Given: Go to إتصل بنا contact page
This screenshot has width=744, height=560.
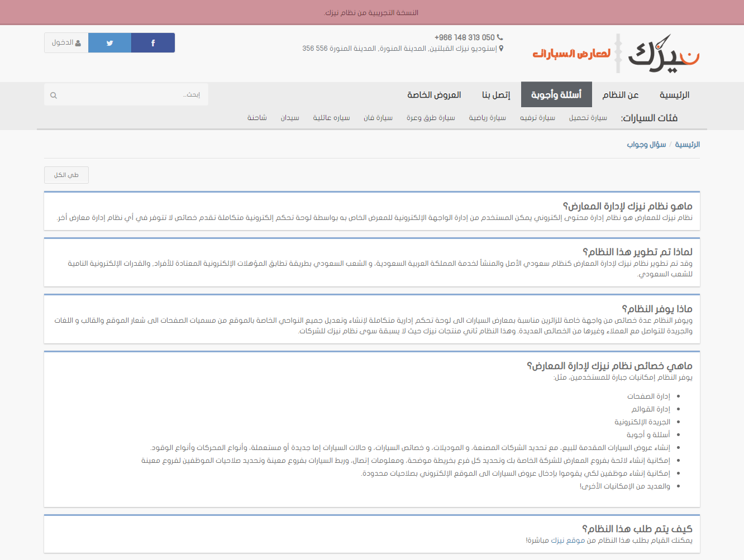Looking at the screenshot, I should click(x=496, y=95).
